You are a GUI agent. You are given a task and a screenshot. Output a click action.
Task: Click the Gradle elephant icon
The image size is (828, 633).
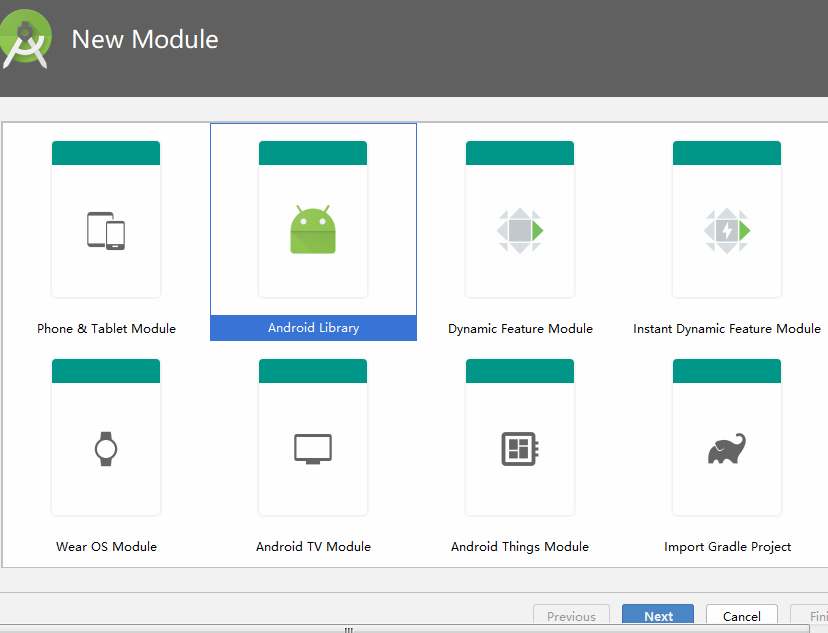727,449
